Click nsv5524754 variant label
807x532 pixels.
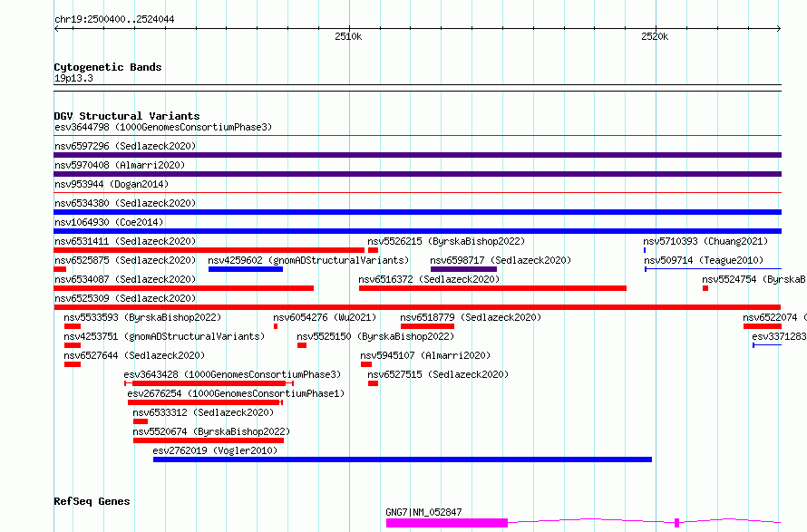[754, 279]
